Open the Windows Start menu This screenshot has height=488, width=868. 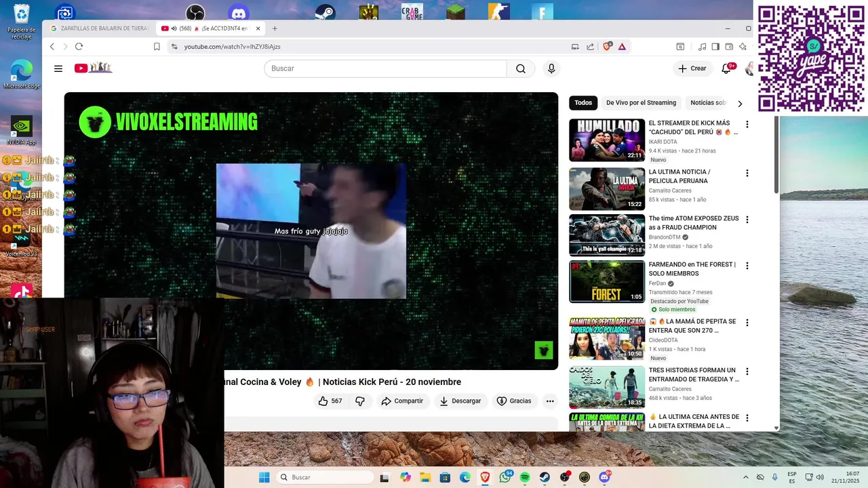(x=264, y=477)
